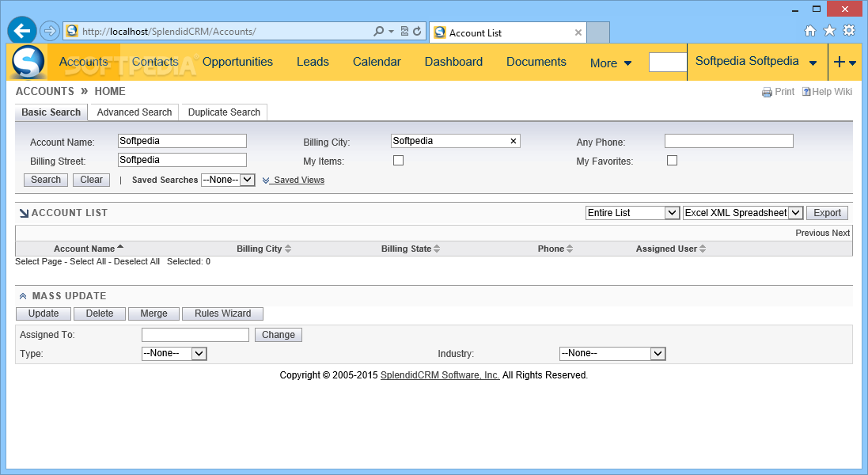Open the Softpedia Softpedia user menu
This screenshot has width=868, height=475.
pos(756,62)
